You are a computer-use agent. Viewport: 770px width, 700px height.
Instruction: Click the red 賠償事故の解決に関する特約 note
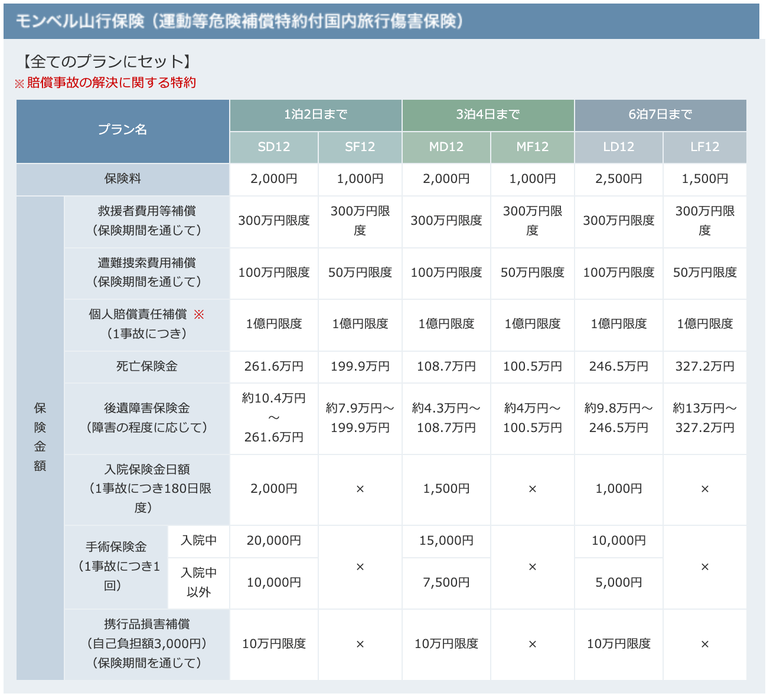(x=106, y=83)
